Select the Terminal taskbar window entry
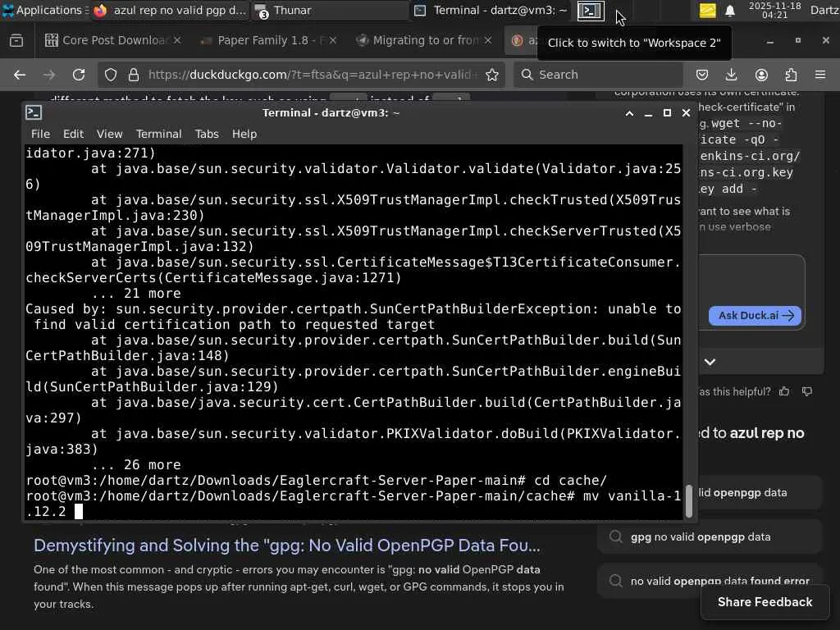This screenshot has width=840, height=630. pos(491,10)
